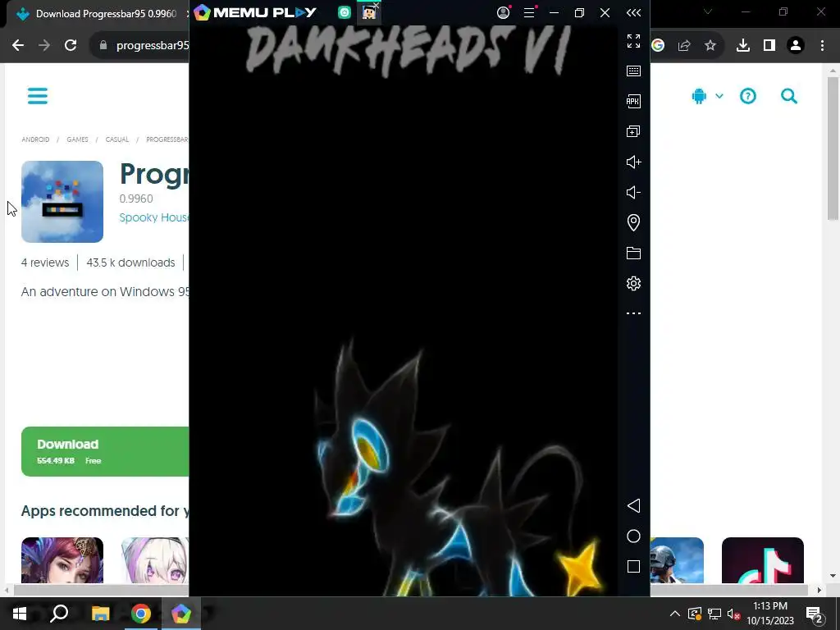The width and height of the screenshot is (840, 630).
Task: Decrease volume in MEmu sidebar
Action: click(x=633, y=192)
